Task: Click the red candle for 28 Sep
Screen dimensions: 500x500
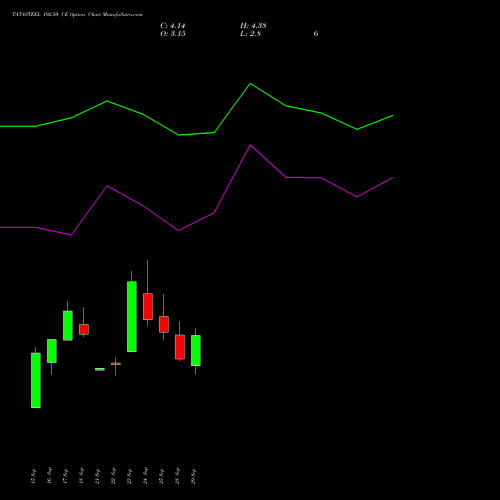Action: [x=180, y=347]
